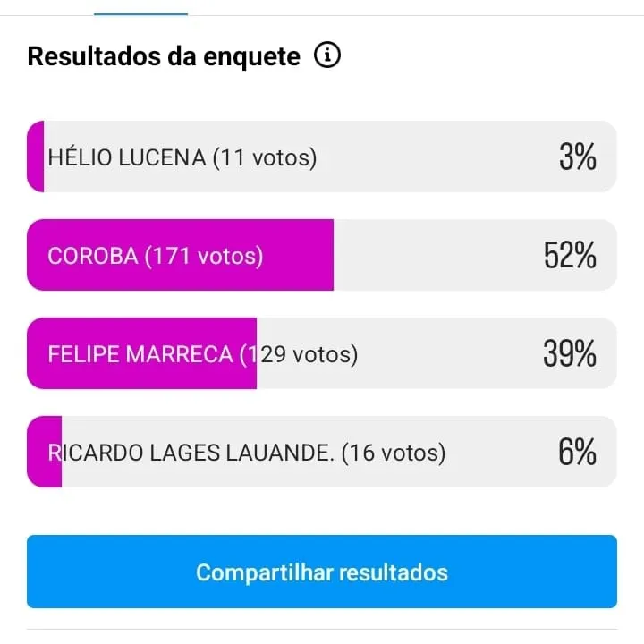Tap the 6% result percentage
This screenshot has height=644, width=644.
point(577,453)
